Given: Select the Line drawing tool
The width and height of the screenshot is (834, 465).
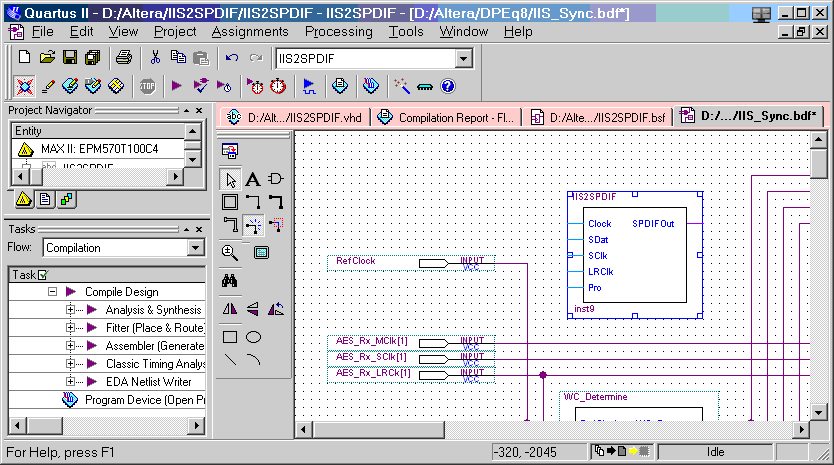Looking at the screenshot, I should (x=230, y=360).
